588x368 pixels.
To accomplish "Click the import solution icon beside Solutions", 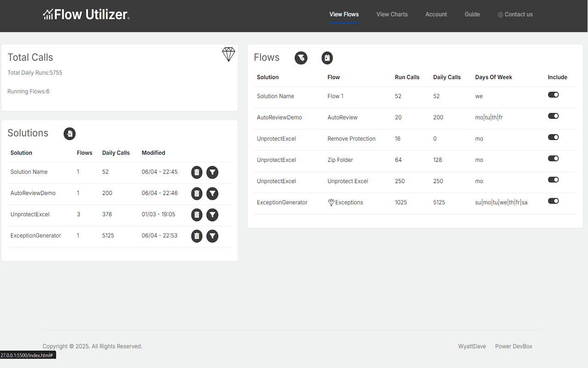I will coord(69,134).
